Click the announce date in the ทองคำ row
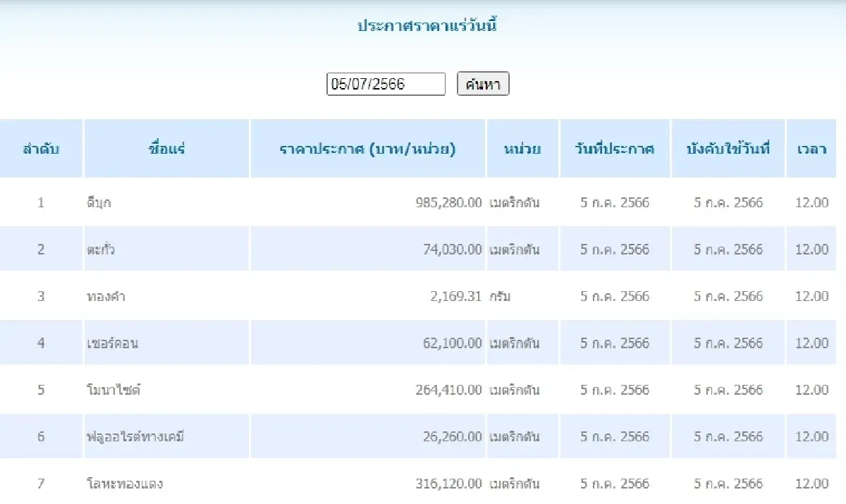Image resolution: width=846 pixels, height=504 pixels. tap(615, 297)
